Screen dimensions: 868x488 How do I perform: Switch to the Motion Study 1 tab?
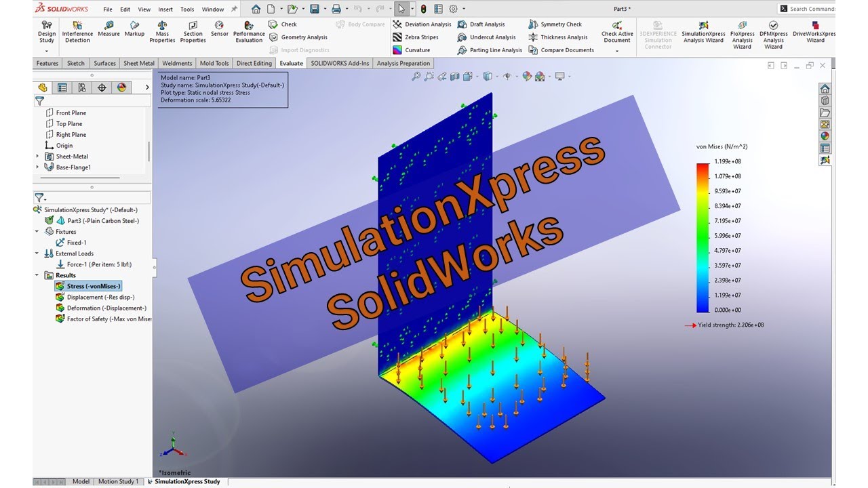coord(118,482)
